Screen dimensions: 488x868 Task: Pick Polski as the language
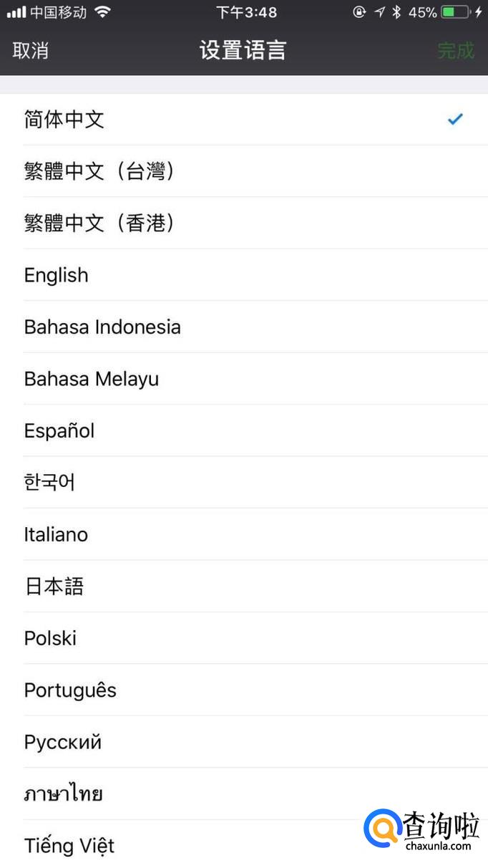[x=50, y=638]
